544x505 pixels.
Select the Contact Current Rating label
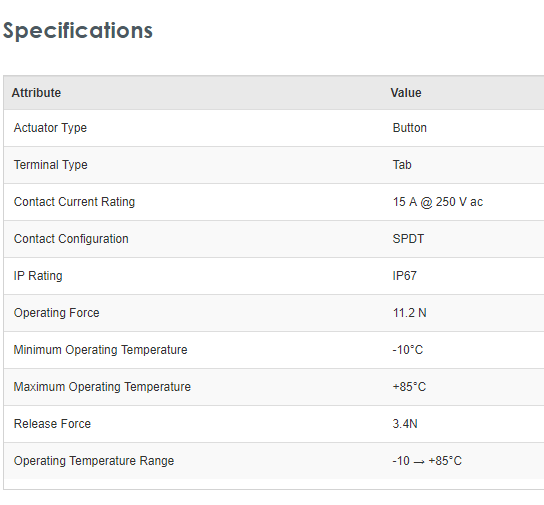coord(74,202)
